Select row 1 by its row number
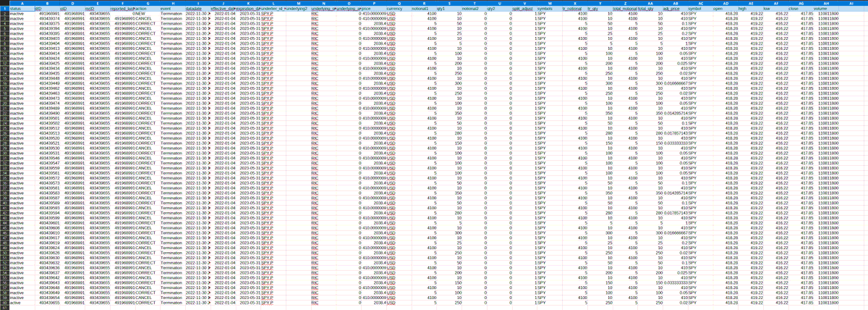Viewport: 868px width, 310px height. click(4, 8)
